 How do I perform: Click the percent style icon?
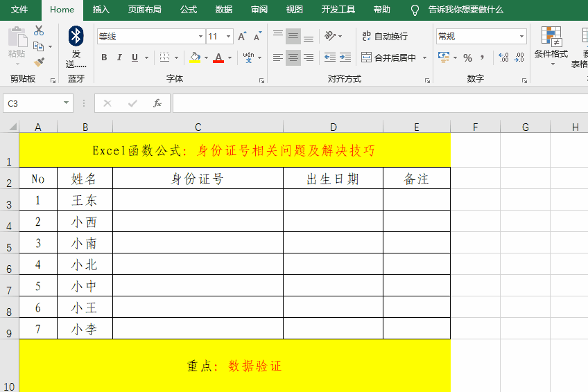pyautogui.click(x=467, y=57)
